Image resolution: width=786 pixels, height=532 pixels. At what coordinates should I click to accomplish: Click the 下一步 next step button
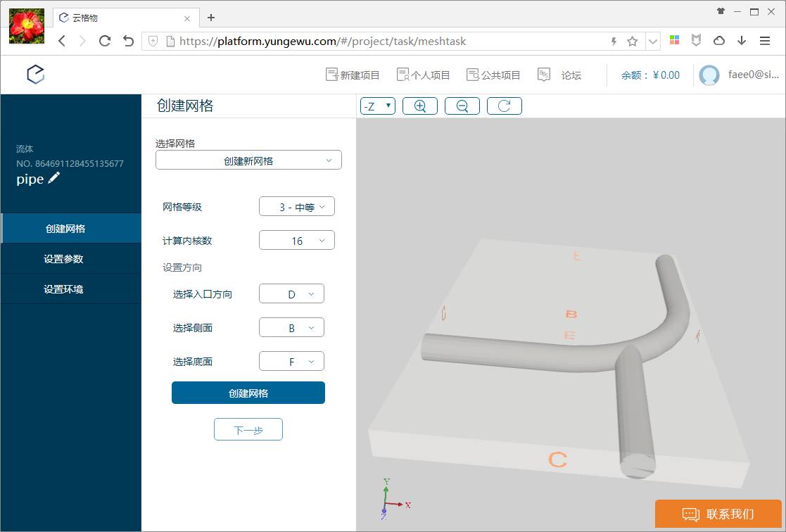click(x=248, y=429)
